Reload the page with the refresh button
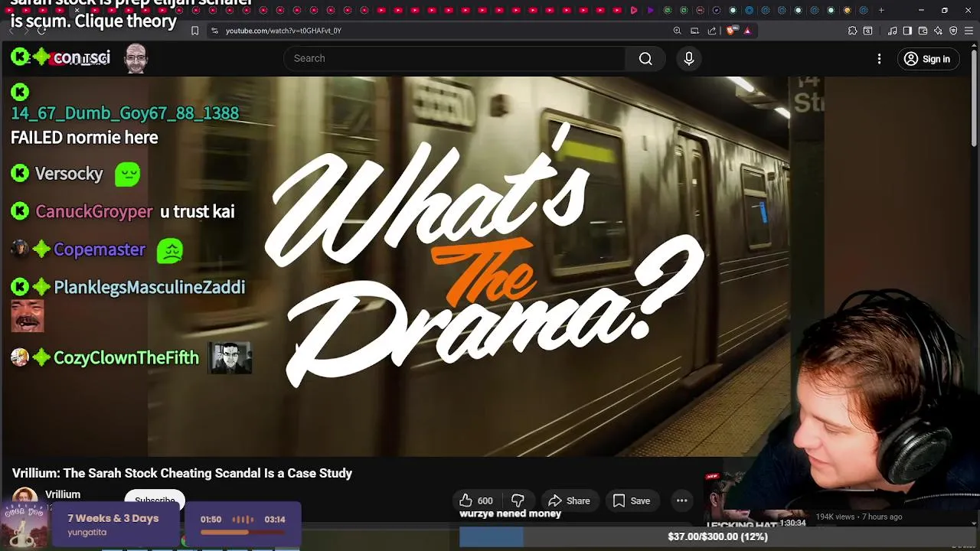 pyautogui.click(x=41, y=31)
